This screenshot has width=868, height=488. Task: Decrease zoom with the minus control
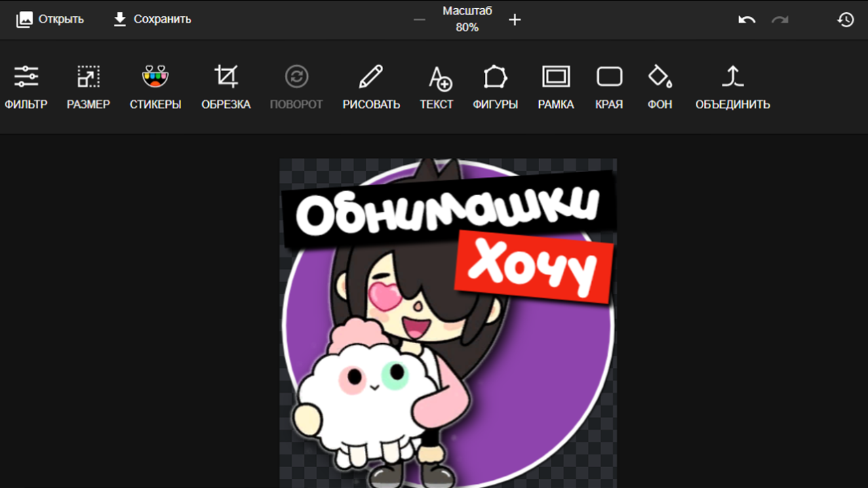(x=418, y=20)
